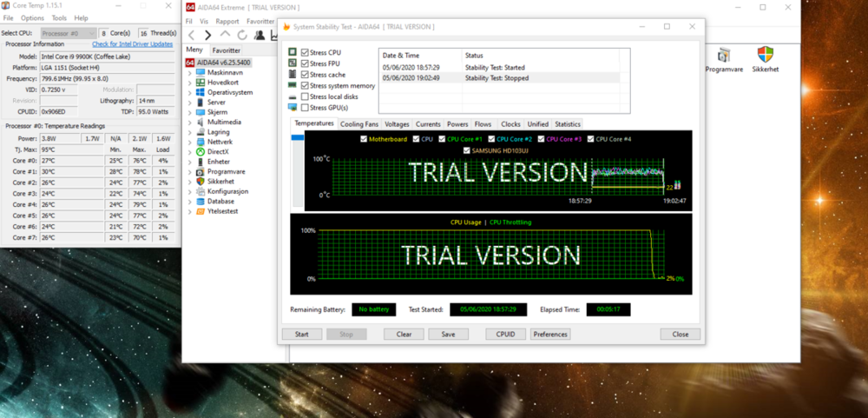Uncheck the Stress FPU checkbox
The width and height of the screenshot is (868, 418).
(x=305, y=63)
